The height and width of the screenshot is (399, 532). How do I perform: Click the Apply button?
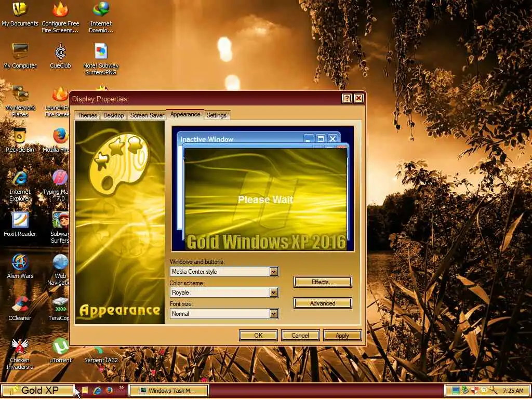pyautogui.click(x=342, y=336)
